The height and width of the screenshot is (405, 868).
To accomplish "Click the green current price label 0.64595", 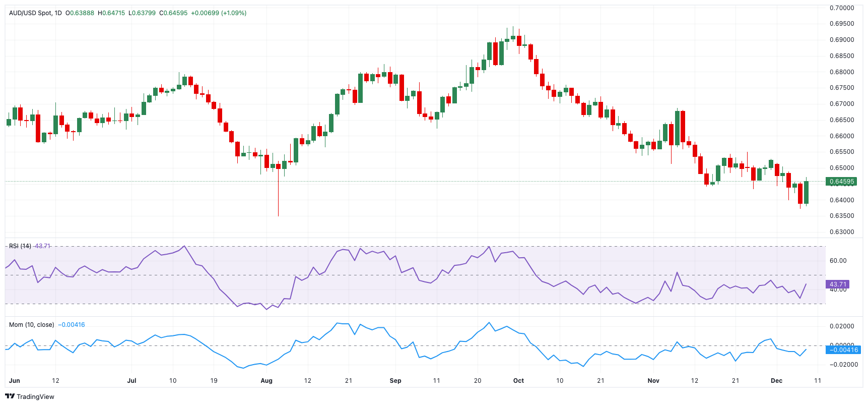I will [841, 182].
